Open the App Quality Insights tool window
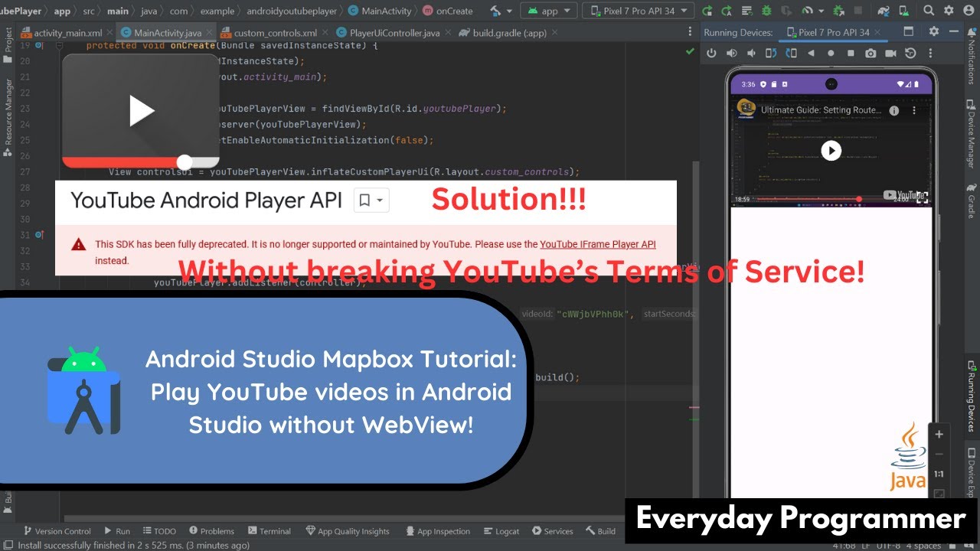This screenshot has width=980, height=551. 348,531
